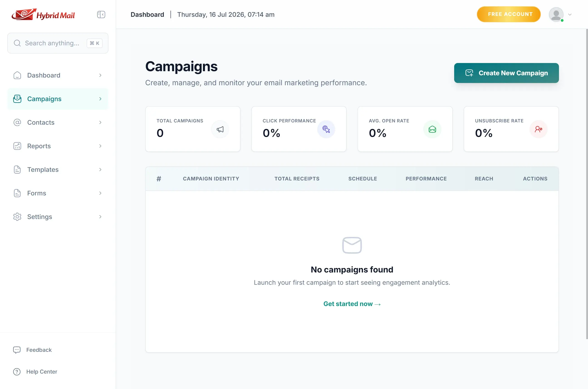Click the Contacts at-sign icon
Image resolution: width=588 pixels, height=389 pixels.
17,122
